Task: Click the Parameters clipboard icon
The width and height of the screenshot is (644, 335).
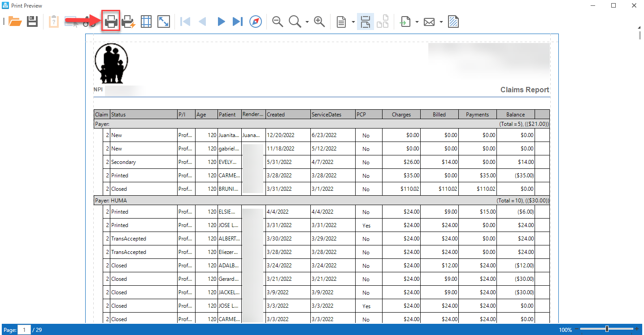Action: (x=53, y=21)
